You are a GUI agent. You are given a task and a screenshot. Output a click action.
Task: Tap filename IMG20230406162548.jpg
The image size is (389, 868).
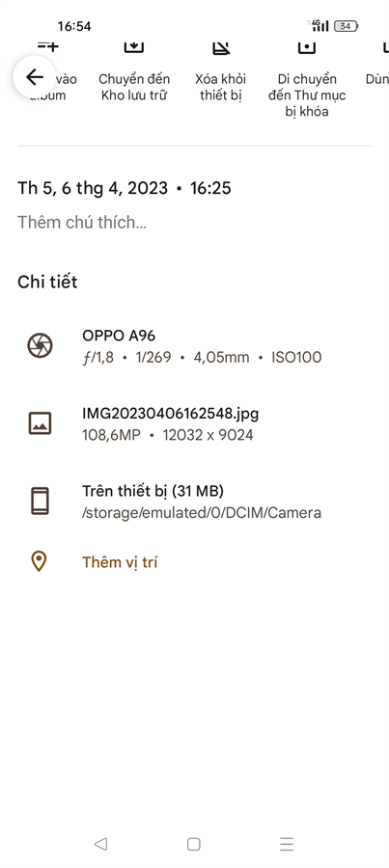(171, 414)
